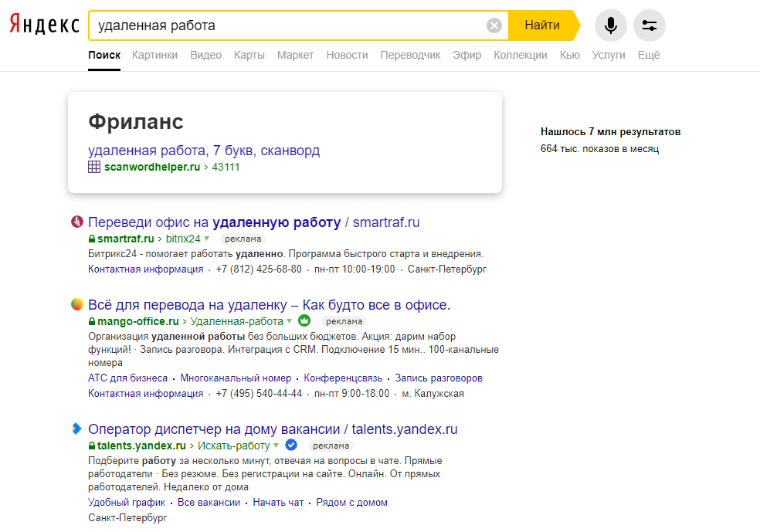Image resolution: width=760 pixels, height=532 pixels.
Task: Open the scanwordhelper.ru domain link
Action: [x=152, y=167]
